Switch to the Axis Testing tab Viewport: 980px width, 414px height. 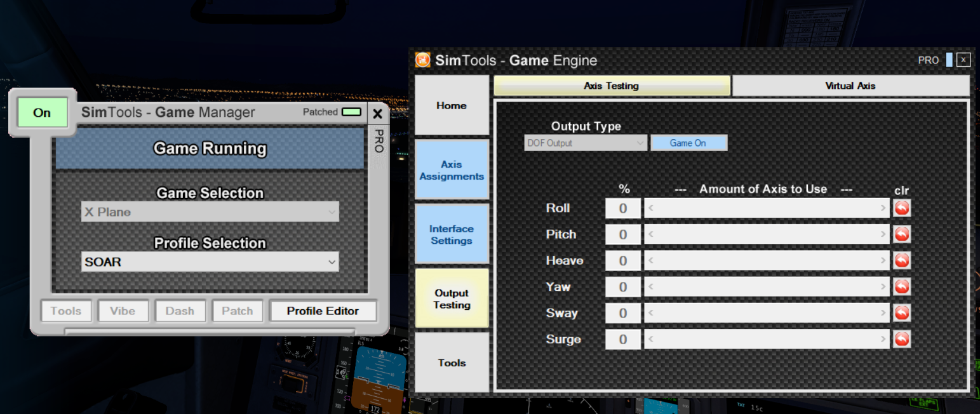tap(612, 86)
